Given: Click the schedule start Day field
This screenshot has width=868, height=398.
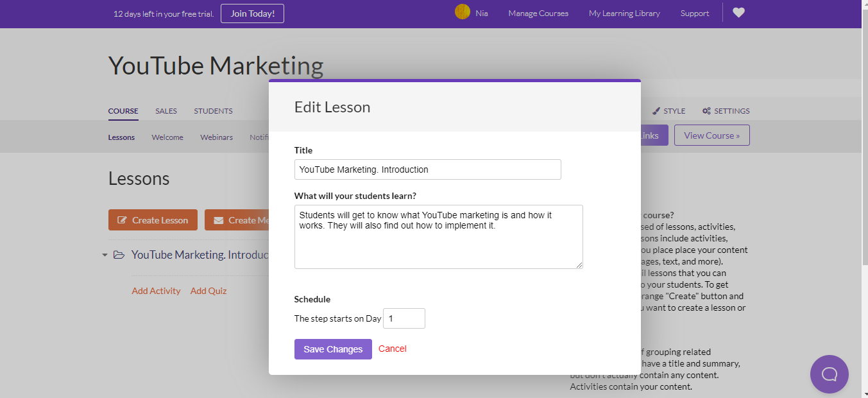Looking at the screenshot, I should tap(404, 318).
